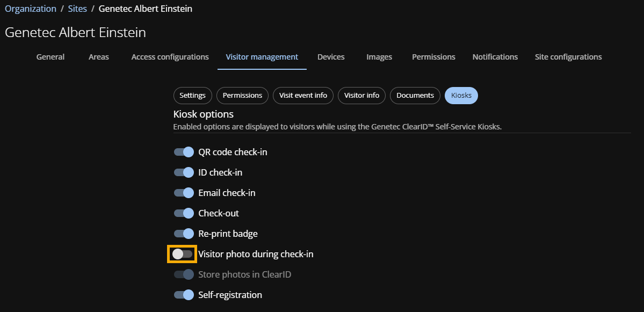Viewport: 644px width, 312px height.
Task: Toggle the Check-out kiosk option
Action: [184, 213]
